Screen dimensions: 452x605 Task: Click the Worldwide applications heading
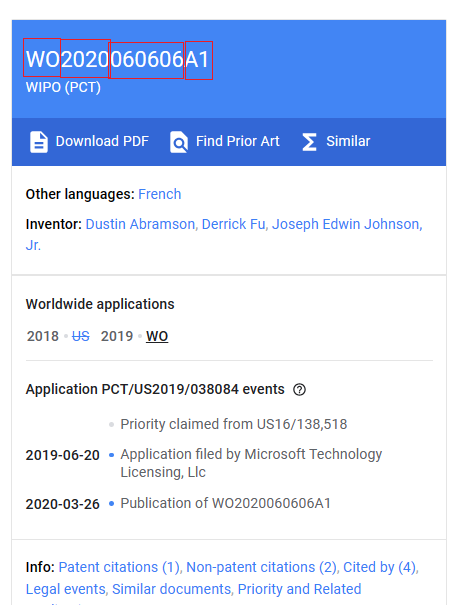click(100, 304)
